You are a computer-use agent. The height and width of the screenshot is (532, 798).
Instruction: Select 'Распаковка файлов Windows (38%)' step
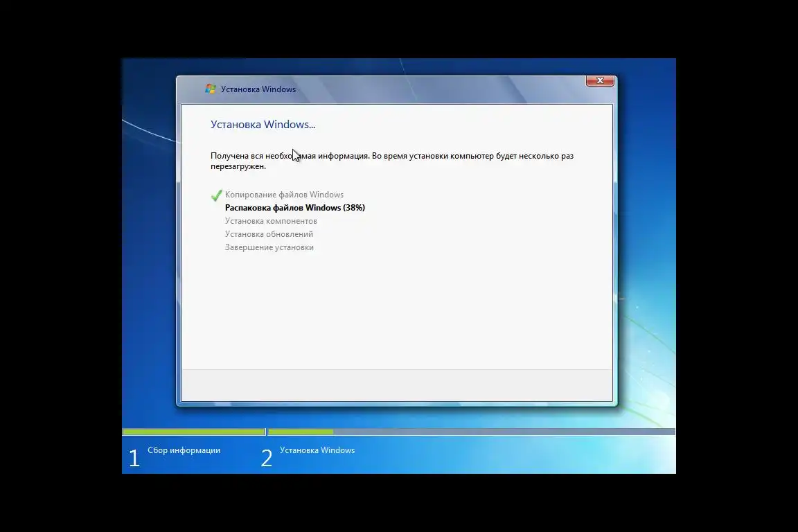click(294, 208)
